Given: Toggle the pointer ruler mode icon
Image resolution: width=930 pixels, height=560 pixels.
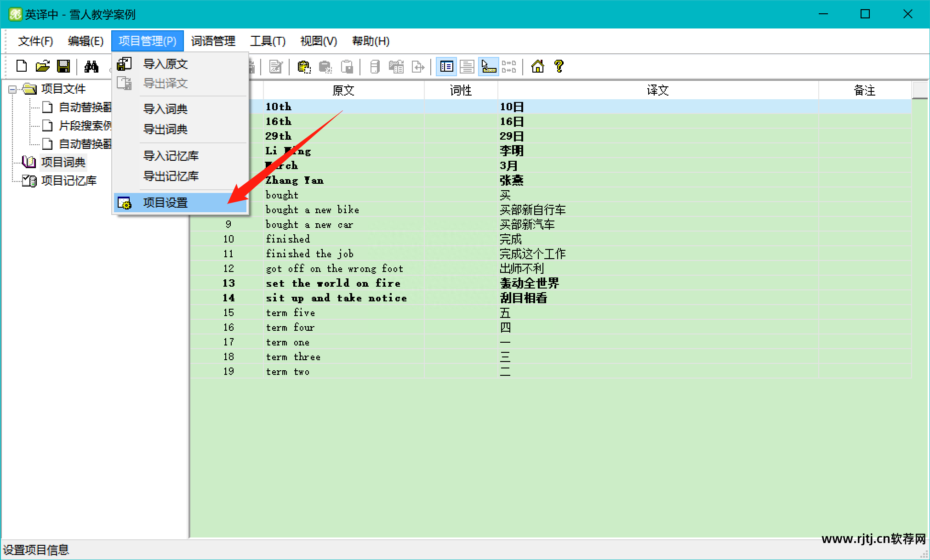Looking at the screenshot, I should 488,67.
